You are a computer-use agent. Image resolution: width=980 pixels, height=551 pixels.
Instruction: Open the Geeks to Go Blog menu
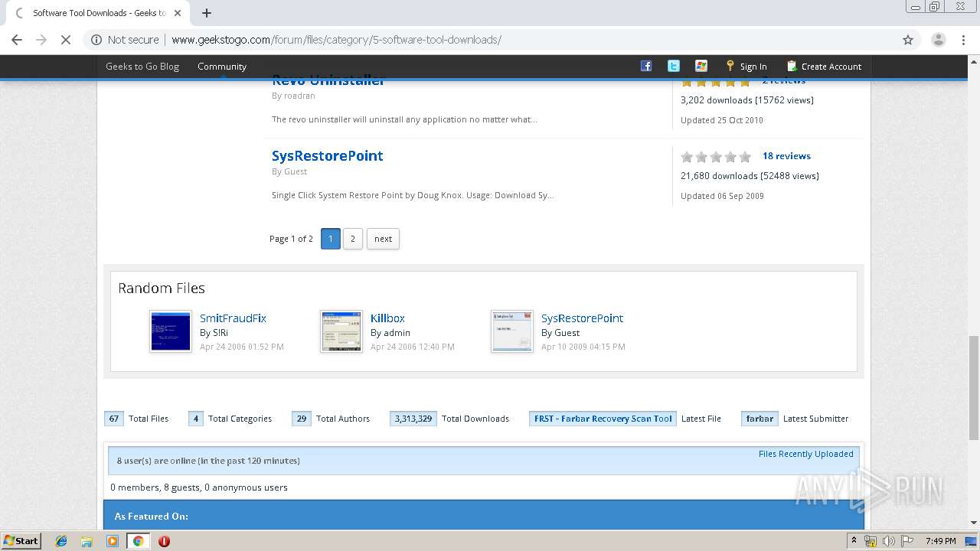click(x=142, y=67)
